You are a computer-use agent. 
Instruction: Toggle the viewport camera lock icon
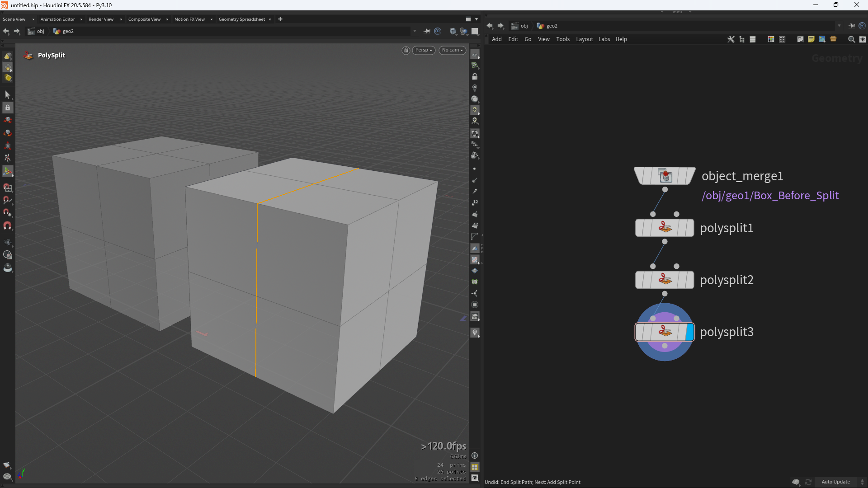pyautogui.click(x=406, y=50)
